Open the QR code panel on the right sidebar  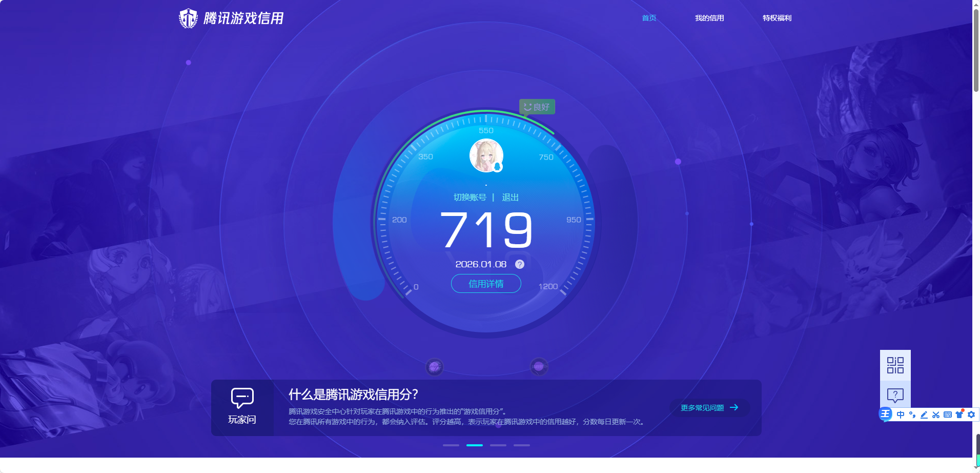click(895, 366)
